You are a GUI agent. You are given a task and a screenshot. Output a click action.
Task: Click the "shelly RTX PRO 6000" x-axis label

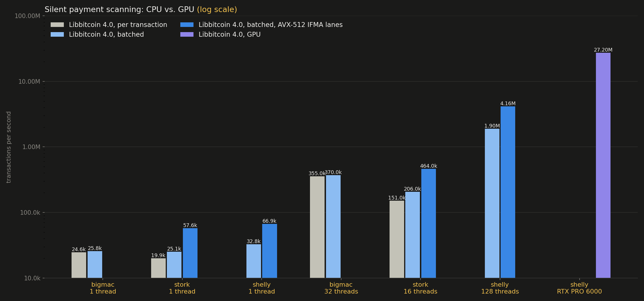click(579, 288)
